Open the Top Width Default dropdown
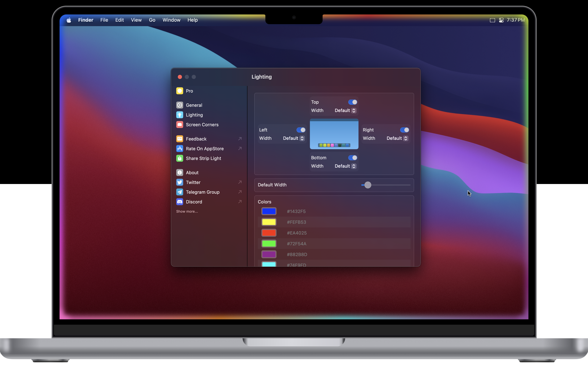This screenshot has height=368, width=588. (x=345, y=110)
